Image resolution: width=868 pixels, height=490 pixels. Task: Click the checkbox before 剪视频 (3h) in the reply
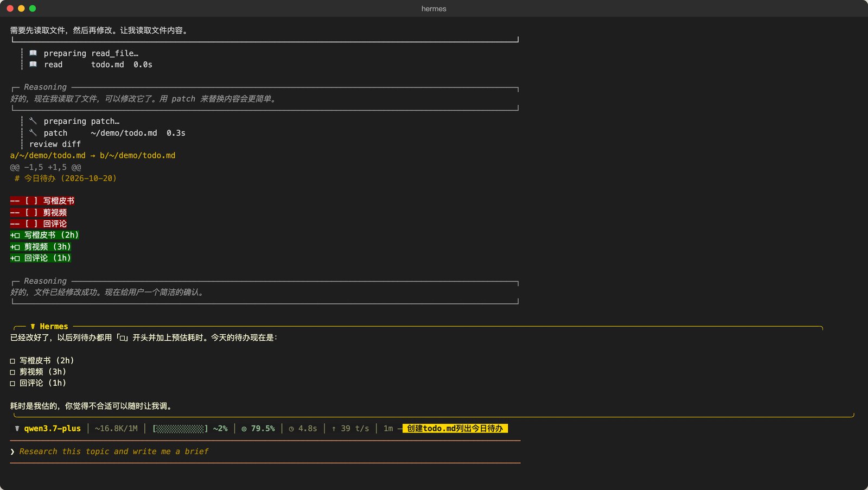[x=12, y=372]
